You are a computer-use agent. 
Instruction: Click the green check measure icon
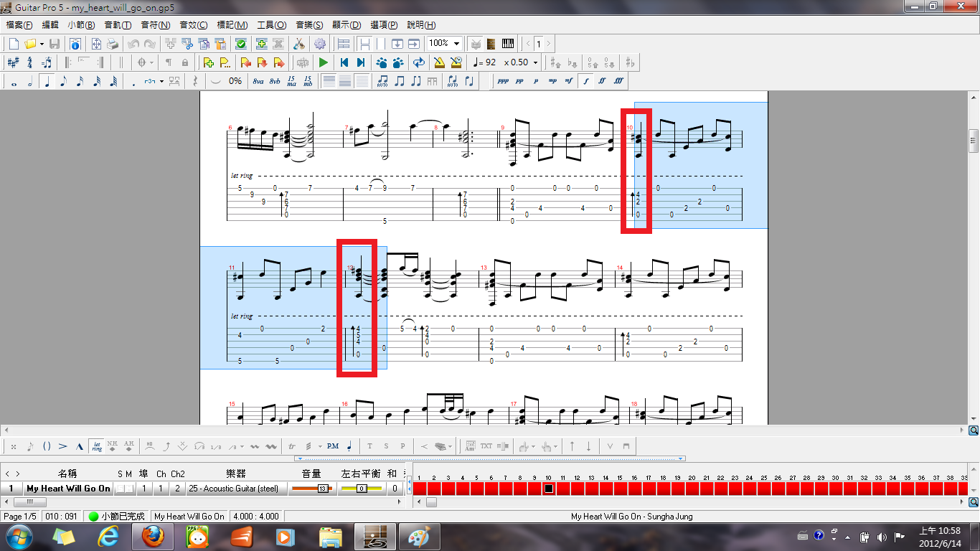pyautogui.click(x=240, y=44)
